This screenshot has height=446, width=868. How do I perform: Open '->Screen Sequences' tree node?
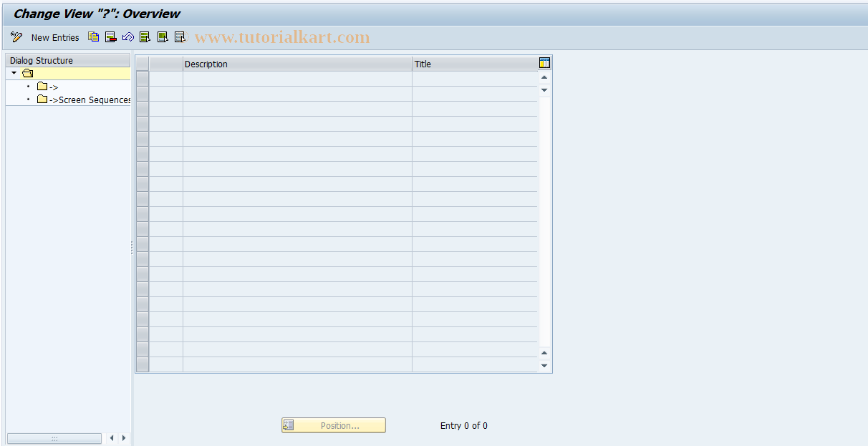(85, 100)
